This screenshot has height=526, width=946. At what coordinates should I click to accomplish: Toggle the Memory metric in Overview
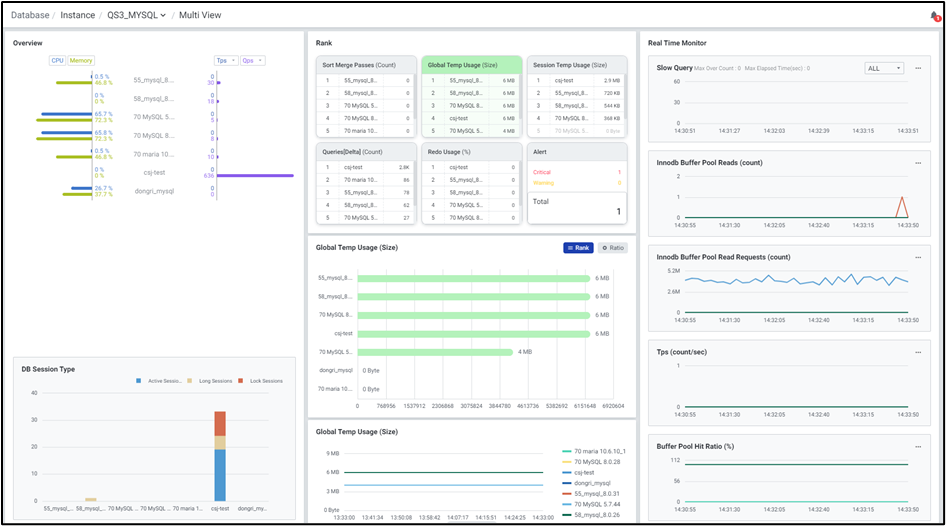point(81,60)
